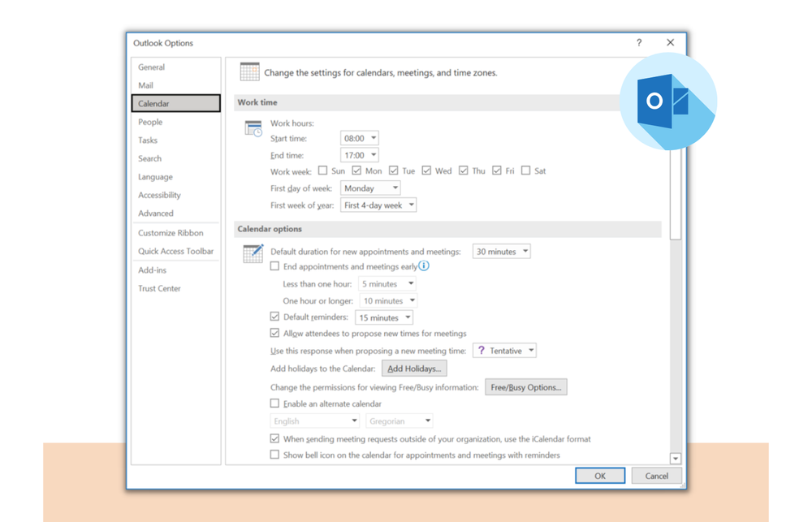Screen dimensions: 812x522
Task: Click the info icon next to End appointments early
Action: coord(424,265)
